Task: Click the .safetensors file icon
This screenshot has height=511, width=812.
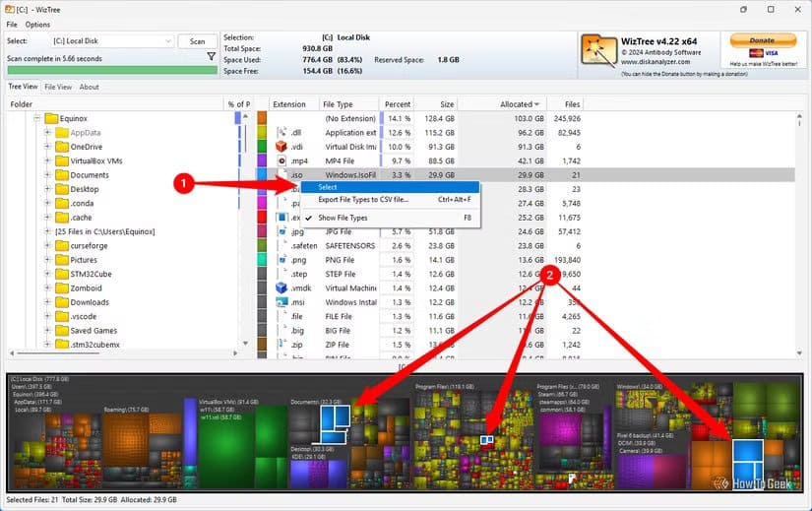Action: pos(281,245)
